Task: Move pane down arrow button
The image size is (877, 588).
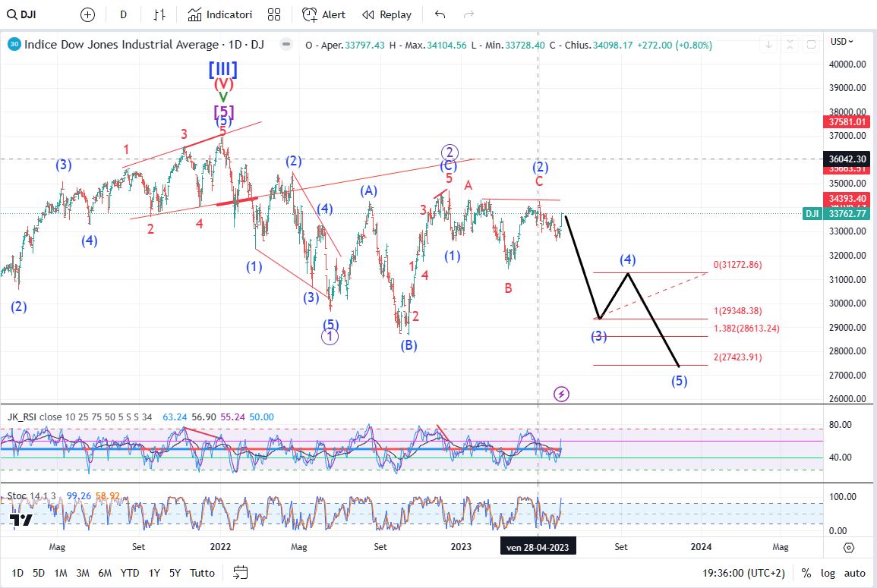Action: click(x=769, y=44)
